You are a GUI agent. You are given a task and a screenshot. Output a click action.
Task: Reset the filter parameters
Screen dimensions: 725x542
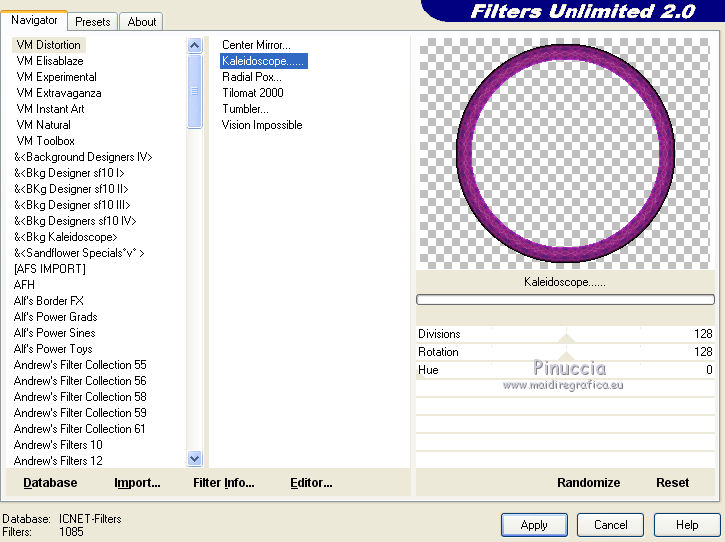pos(672,483)
